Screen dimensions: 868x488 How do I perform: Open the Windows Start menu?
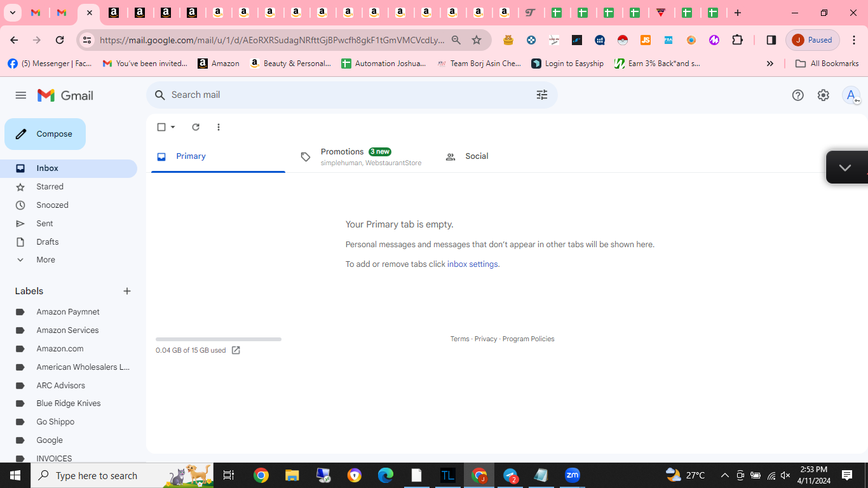click(15, 475)
